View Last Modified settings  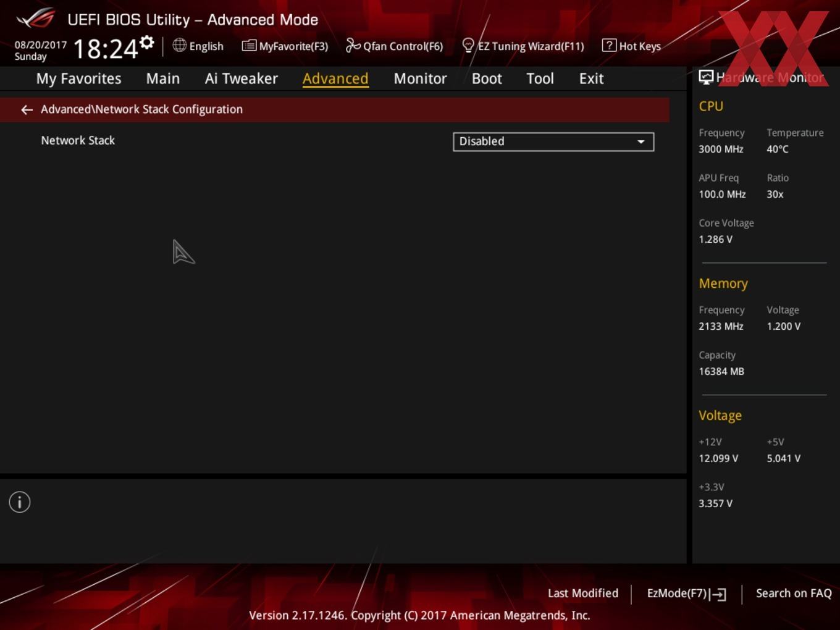click(x=583, y=593)
